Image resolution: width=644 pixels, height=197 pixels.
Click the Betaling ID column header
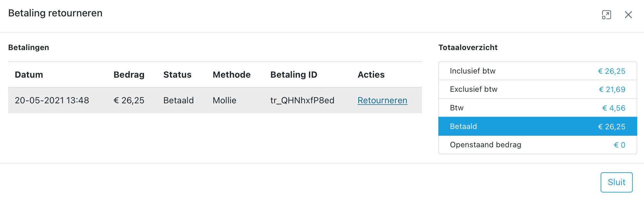tap(294, 75)
